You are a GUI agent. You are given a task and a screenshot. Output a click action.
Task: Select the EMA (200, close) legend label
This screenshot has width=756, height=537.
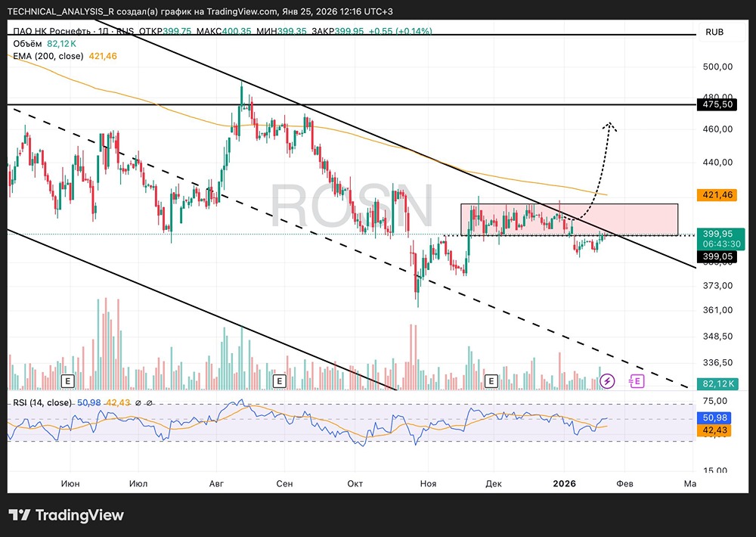pyautogui.click(x=48, y=56)
